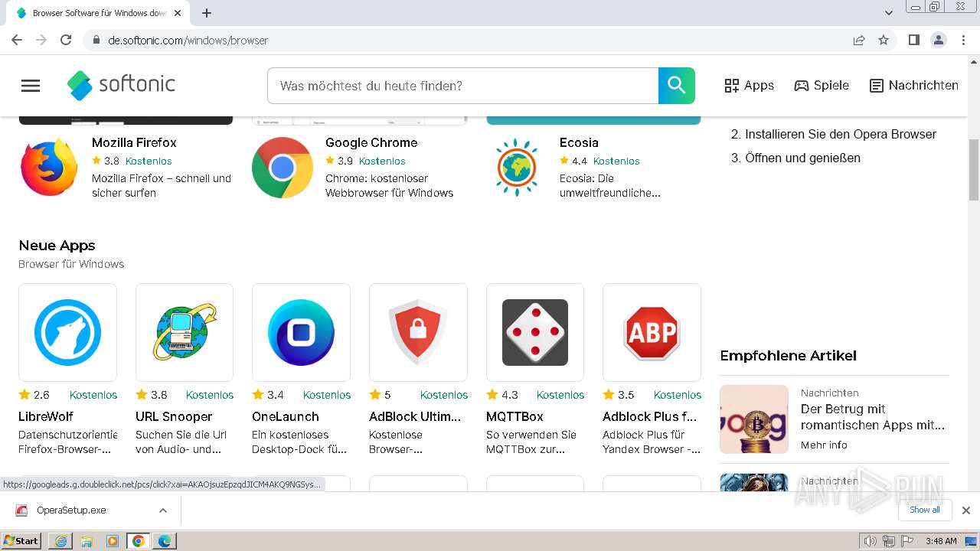The height and width of the screenshot is (551, 980).
Task: Reload the page
Action: coord(66,40)
